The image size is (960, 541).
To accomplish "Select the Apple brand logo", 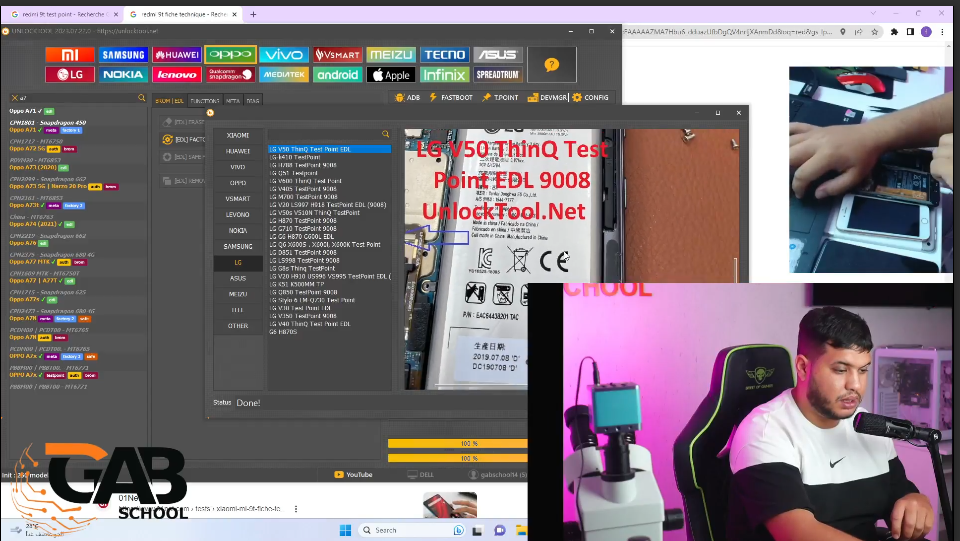I will tap(391, 75).
